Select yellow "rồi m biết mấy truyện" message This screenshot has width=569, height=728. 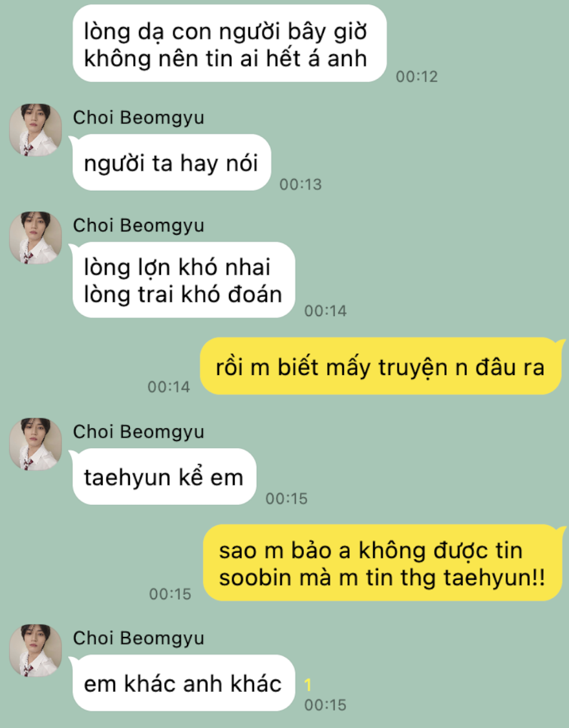(381, 367)
